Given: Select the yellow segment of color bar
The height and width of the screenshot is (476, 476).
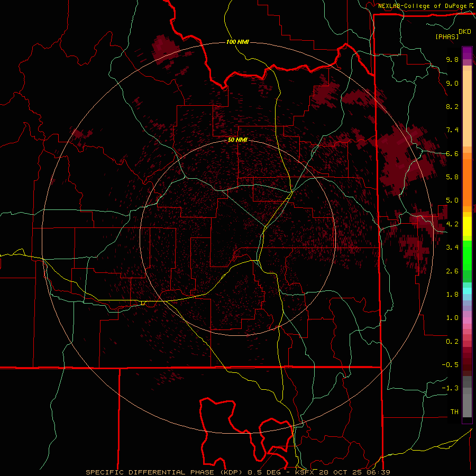Looking at the screenshot, I should tap(467, 226).
